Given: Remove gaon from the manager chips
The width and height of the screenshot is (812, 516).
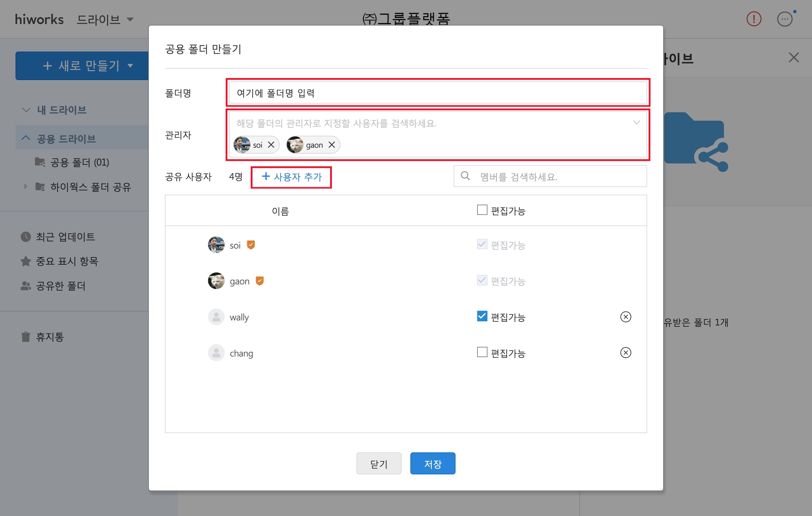Looking at the screenshot, I should click(x=332, y=145).
